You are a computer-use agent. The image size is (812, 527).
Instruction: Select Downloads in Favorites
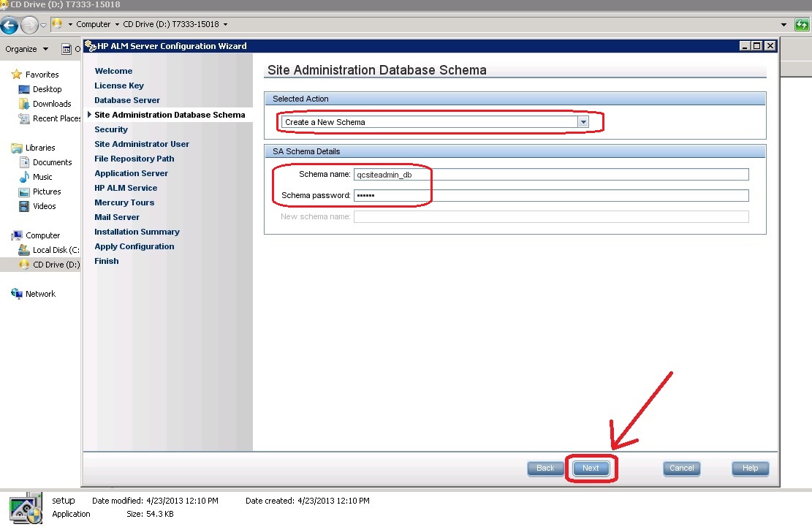click(52, 104)
